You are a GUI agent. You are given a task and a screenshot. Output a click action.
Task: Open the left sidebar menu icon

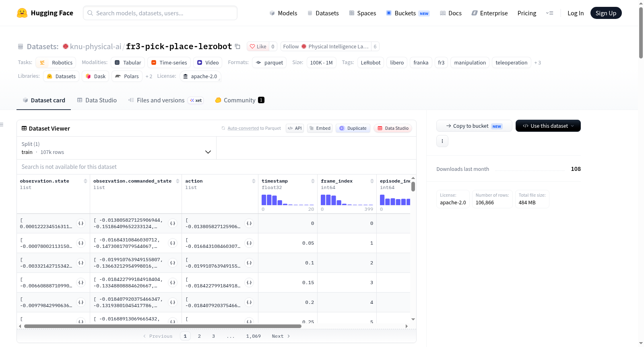click(2, 125)
